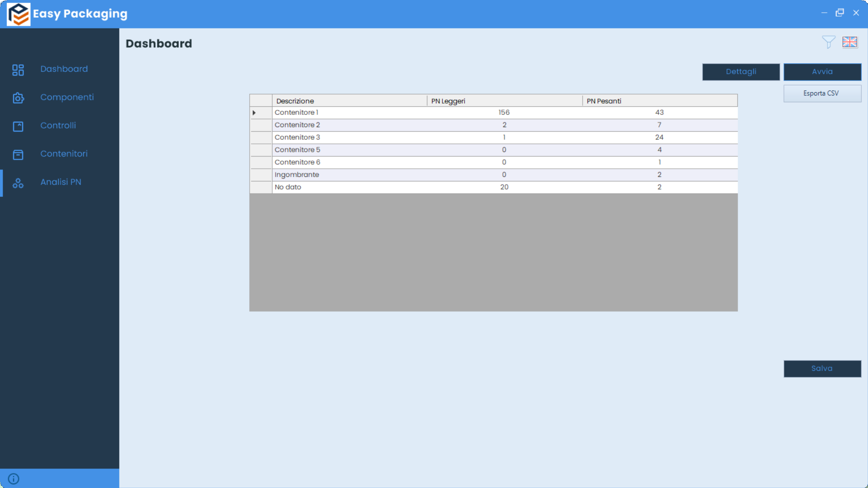This screenshot has width=868, height=488.
Task: Sort by the PN Pesanti column header
Action: click(x=659, y=101)
